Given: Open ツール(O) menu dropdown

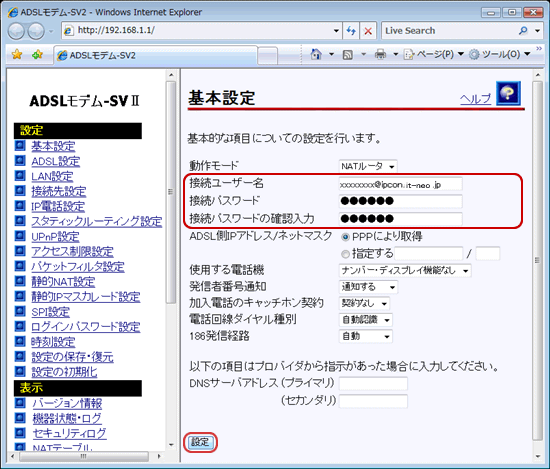Looking at the screenshot, I should (x=499, y=54).
